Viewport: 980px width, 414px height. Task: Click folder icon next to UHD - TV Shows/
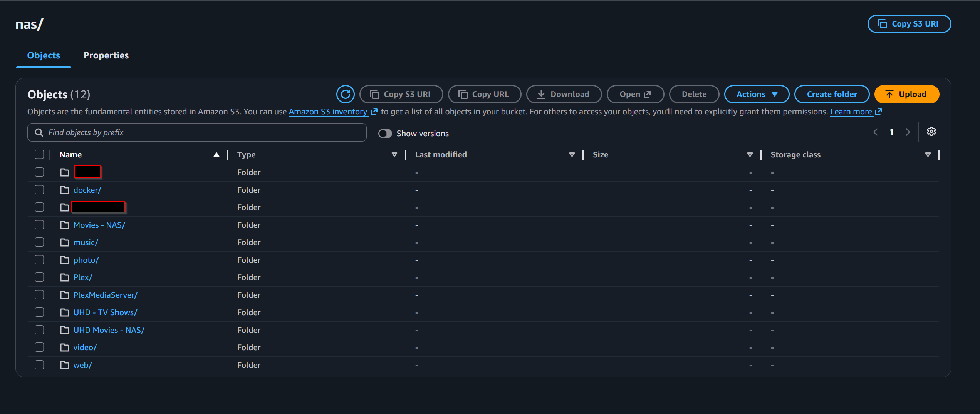click(64, 312)
